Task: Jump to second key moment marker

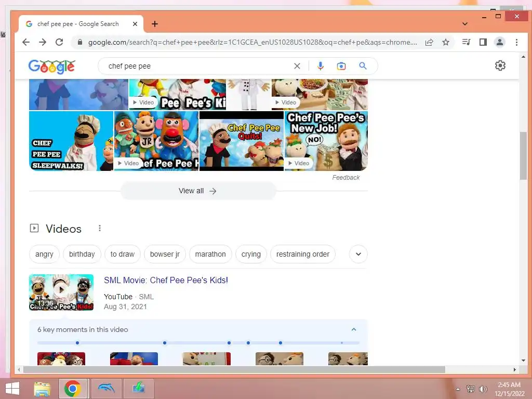Action: point(165,343)
